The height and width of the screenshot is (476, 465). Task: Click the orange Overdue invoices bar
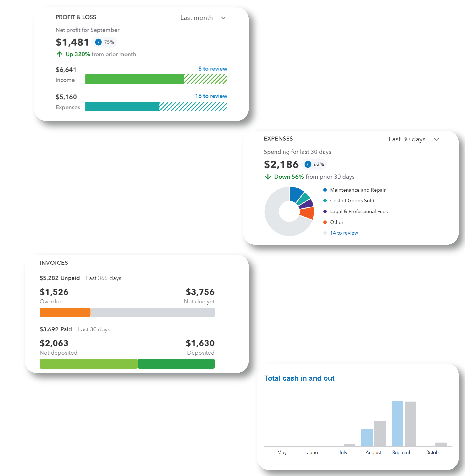pyautogui.click(x=65, y=312)
